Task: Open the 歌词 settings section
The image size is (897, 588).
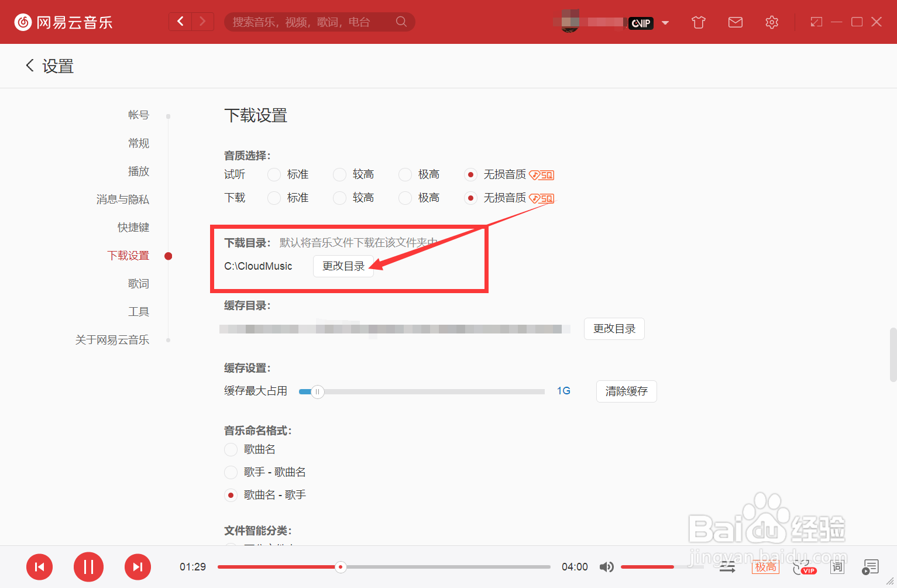Action: click(139, 283)
